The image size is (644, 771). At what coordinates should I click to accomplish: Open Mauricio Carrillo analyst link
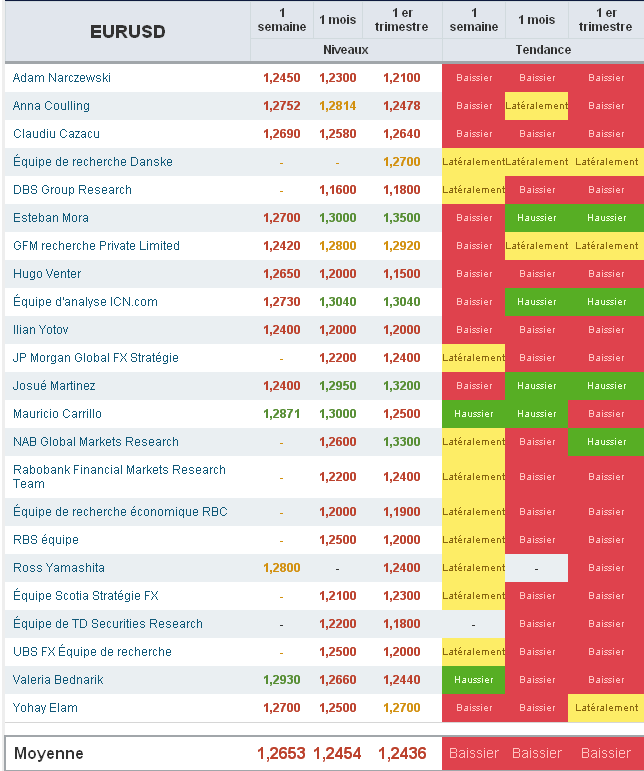pos(57,414)
